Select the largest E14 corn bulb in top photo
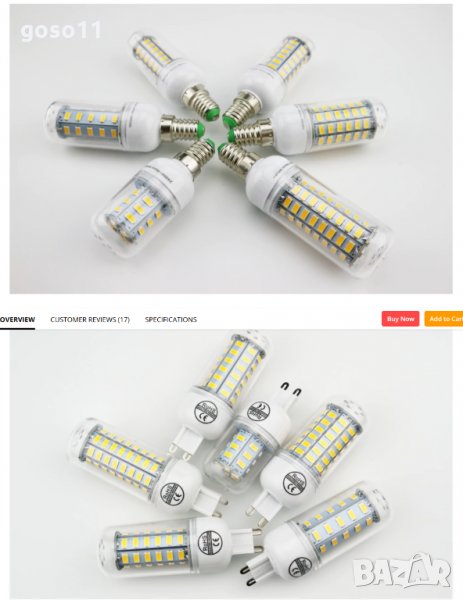Image resolution: width=463 pixels, height=600 pixels. [306, 207]
